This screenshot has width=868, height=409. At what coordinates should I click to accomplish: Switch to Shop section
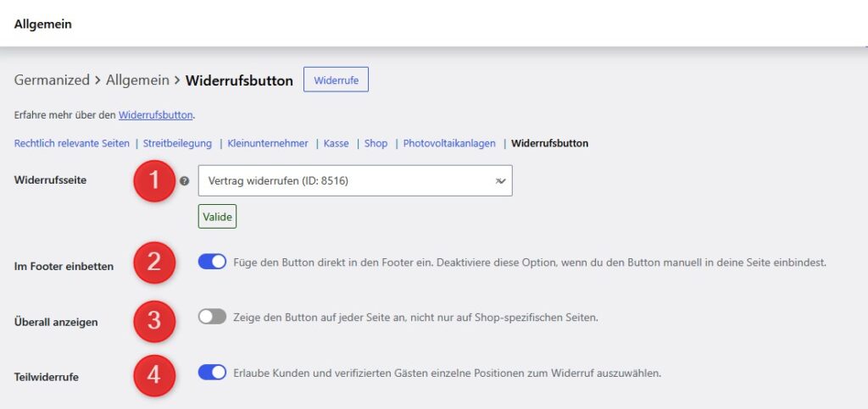click(x=376, y=143)
